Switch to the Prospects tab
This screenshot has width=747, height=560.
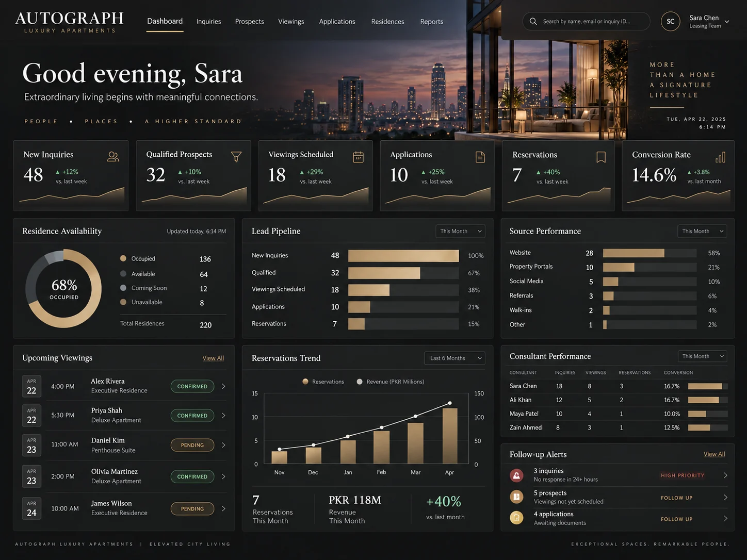tap(250, 22)
